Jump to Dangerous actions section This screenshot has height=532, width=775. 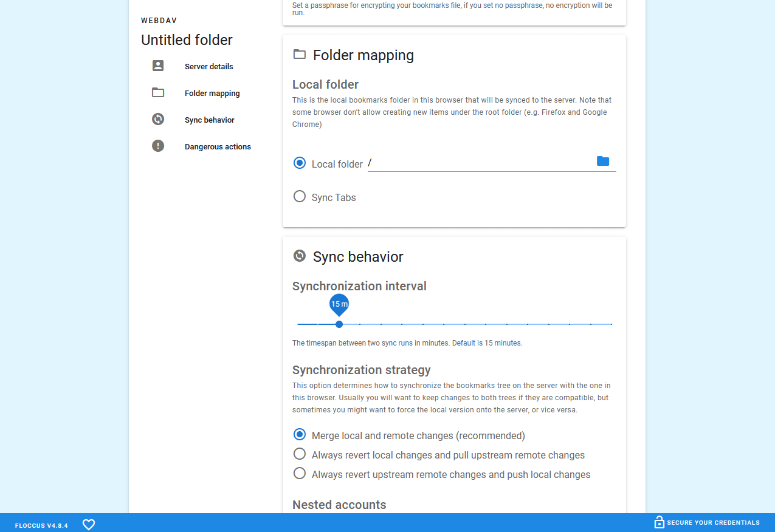coord(218,147)
